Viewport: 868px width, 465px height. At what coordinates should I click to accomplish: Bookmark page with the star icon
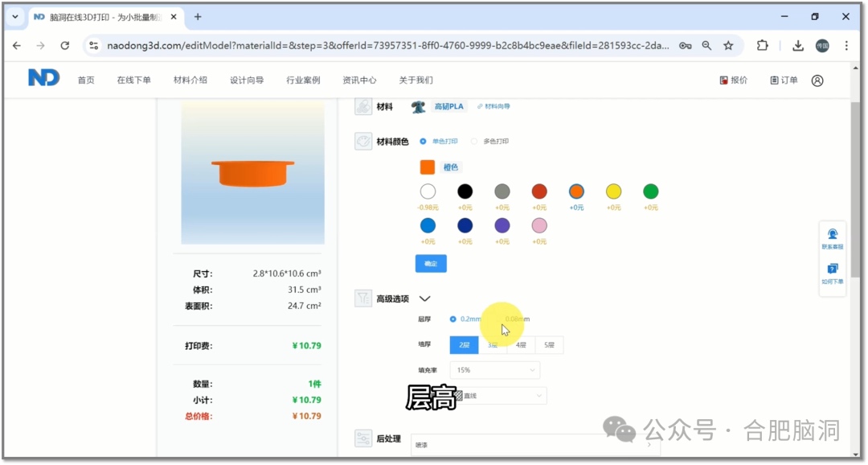tap(728, 46)
